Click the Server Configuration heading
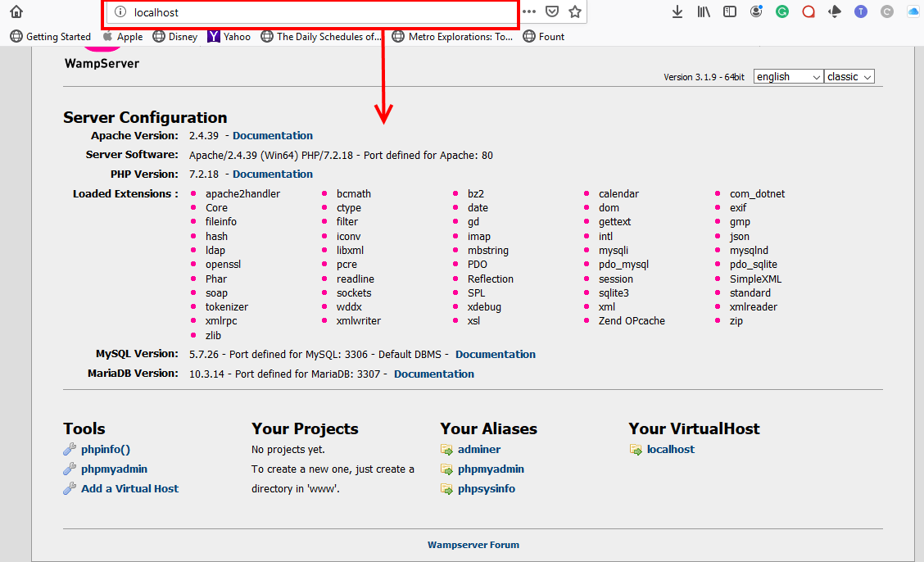The image size is (924, 562). point(145,117)
